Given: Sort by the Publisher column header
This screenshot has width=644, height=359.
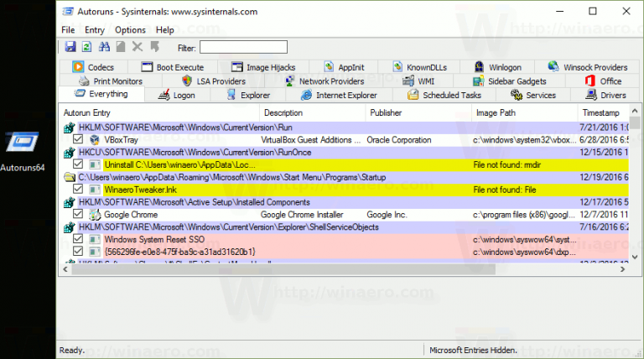Looking at the screenshot, I should [x=418, y=112].
